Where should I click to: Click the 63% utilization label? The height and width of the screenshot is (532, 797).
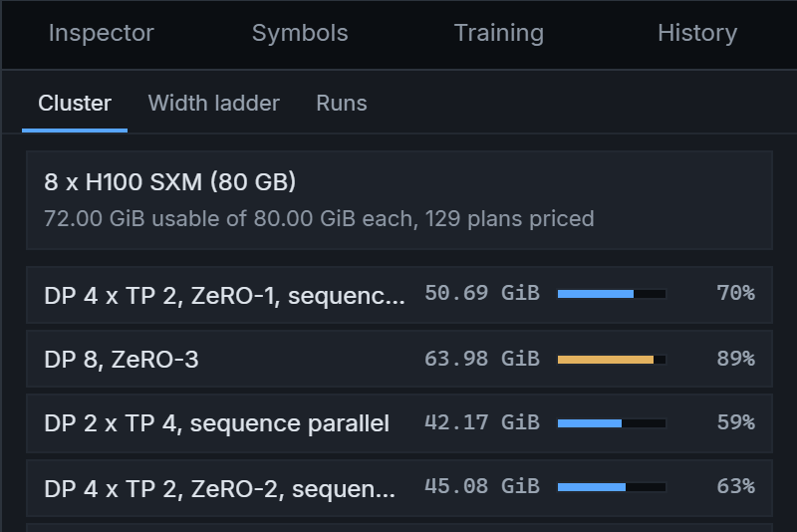735,486
